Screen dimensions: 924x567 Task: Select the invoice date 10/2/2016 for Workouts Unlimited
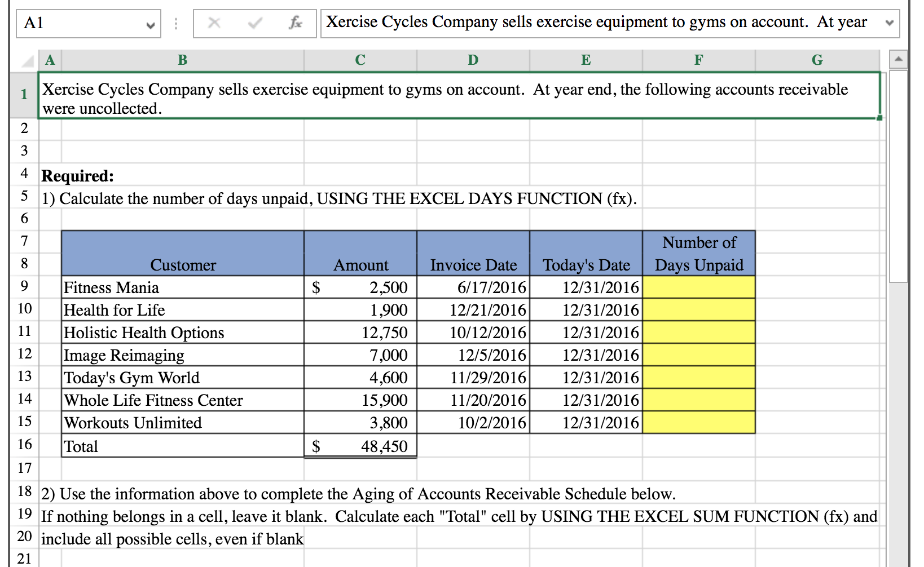click(x=472, y=423)
